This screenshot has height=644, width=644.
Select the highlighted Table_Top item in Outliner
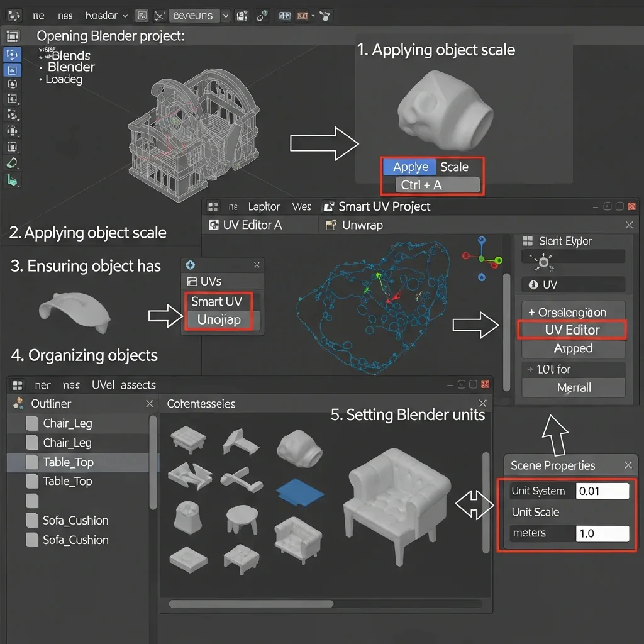pyautogui.click(x=68, y=462)
